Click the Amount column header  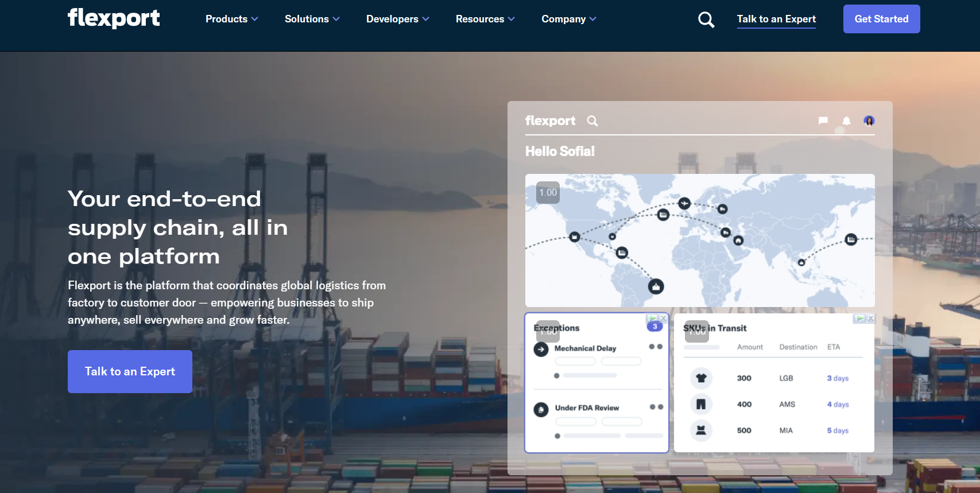[x=750, y=347]
